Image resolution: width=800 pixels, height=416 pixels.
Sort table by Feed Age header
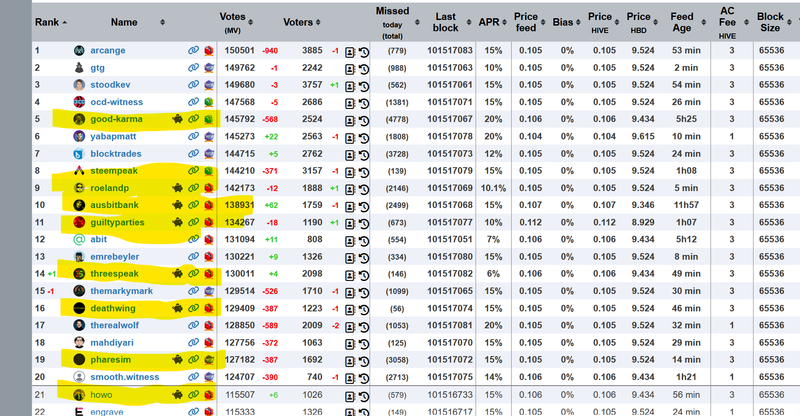click(x=684, y=21)
